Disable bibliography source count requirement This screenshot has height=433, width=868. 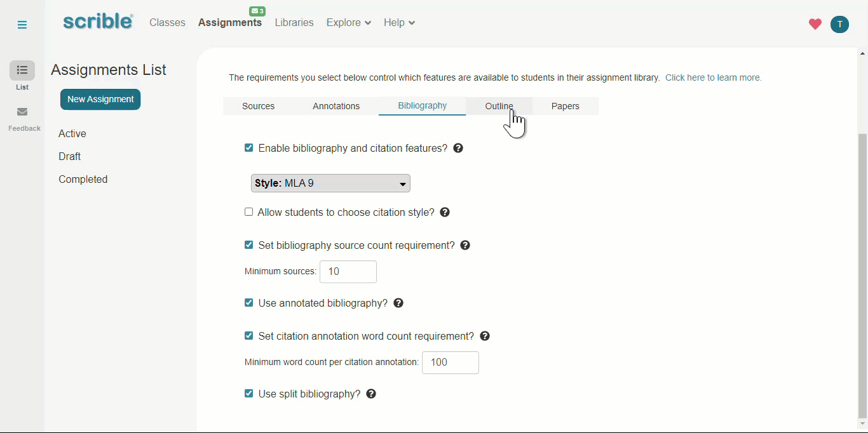(248, 244)
